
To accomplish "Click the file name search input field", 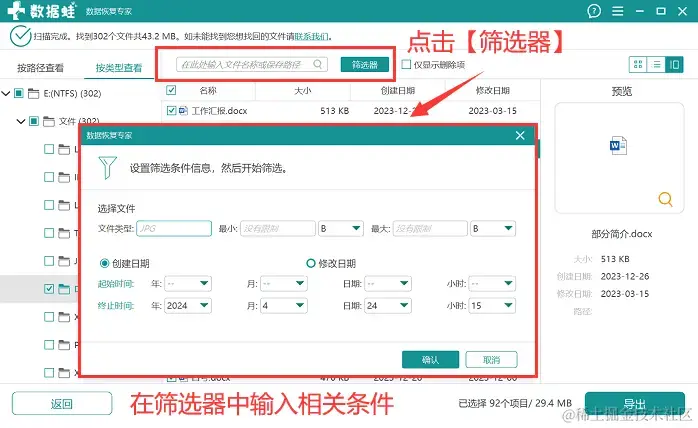I will pos(252,64).
